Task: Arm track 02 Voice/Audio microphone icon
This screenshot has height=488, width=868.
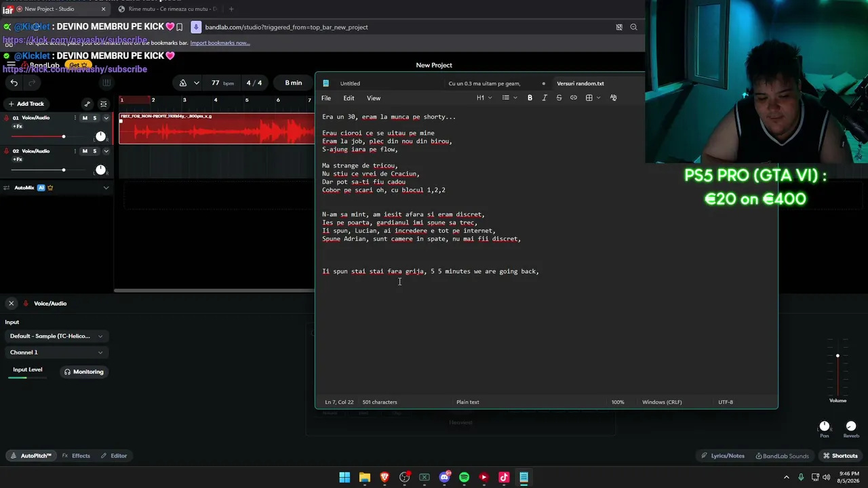Action: (7, 151)
